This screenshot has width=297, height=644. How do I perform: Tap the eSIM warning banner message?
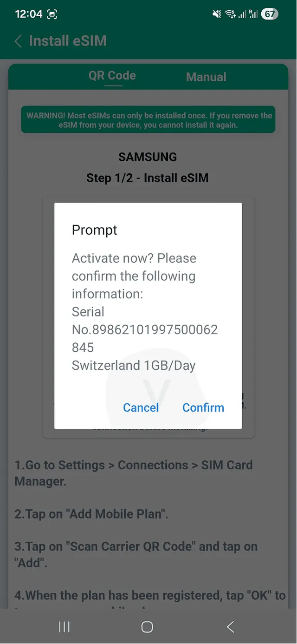(x=148, y=119)
